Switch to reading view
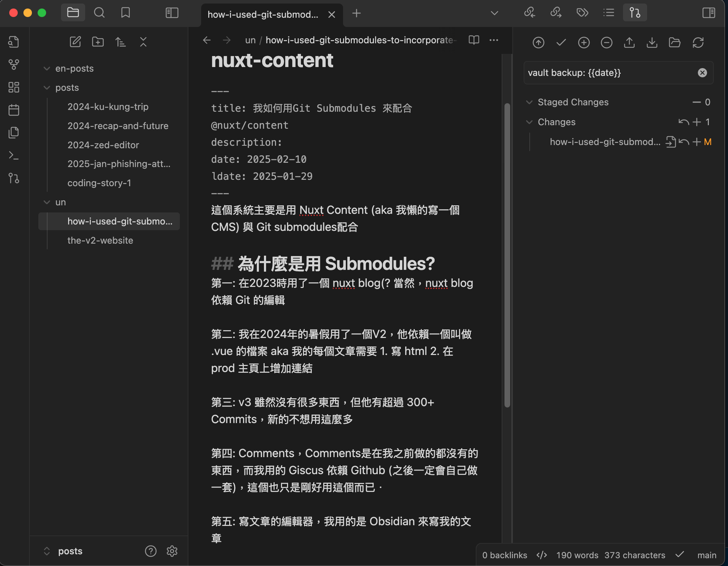The width and height of the screenshot is (728, 566). click(x=474, y=40)
